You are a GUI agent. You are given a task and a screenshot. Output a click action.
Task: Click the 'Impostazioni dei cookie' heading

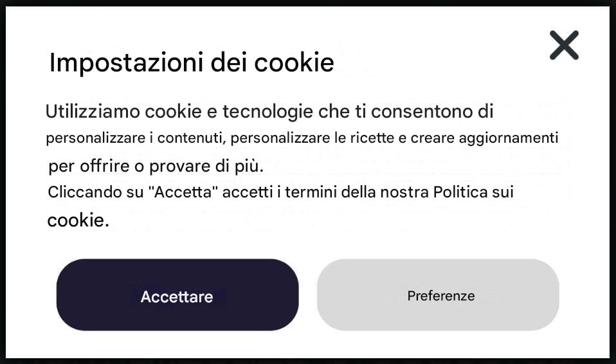point(192,63)
